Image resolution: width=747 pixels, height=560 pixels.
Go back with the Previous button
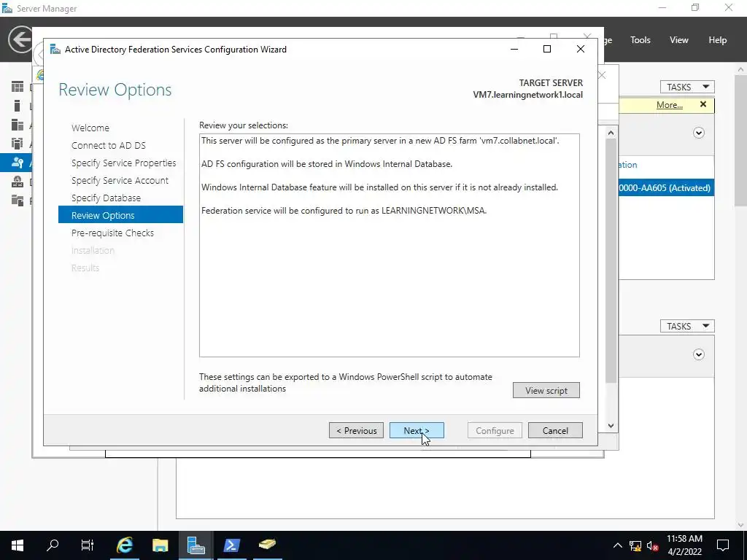(x=356, y=430)
